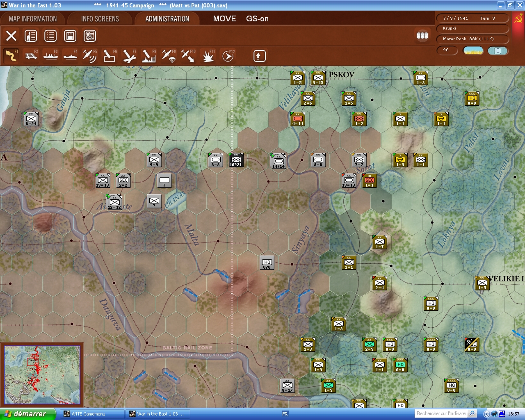The height and width of the screenshot is (420, 525).
Task: Click the X icon in the administration toolbar
Action: coord(11,36)
